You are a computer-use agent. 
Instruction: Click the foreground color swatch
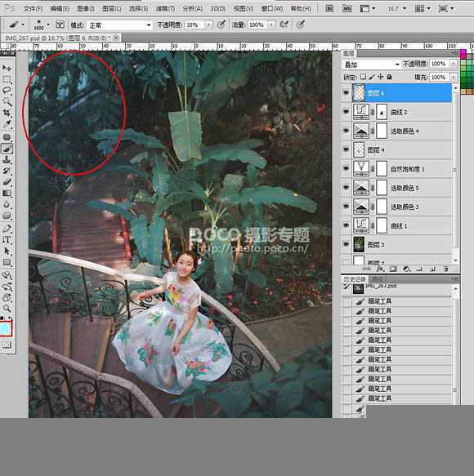[6, 328]
